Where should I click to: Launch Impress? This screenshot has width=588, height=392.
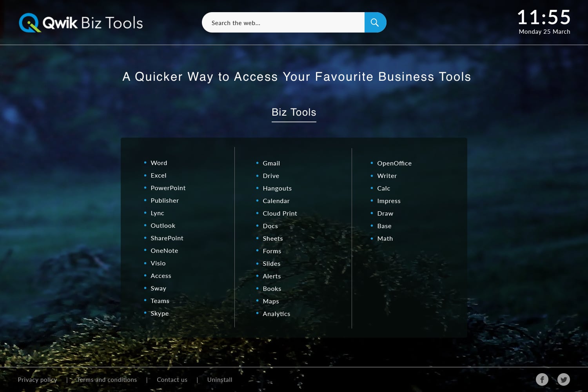click(x=389, y=201)
